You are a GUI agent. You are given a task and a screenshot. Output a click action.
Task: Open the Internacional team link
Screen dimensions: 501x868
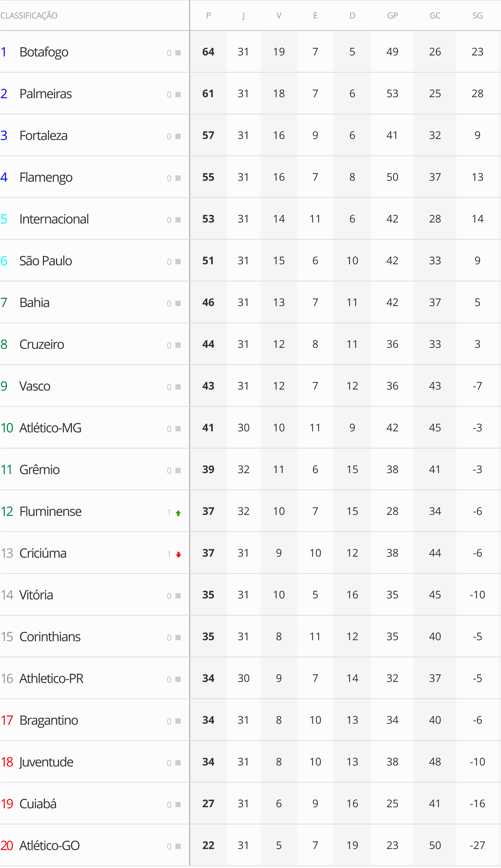[54, 219]
